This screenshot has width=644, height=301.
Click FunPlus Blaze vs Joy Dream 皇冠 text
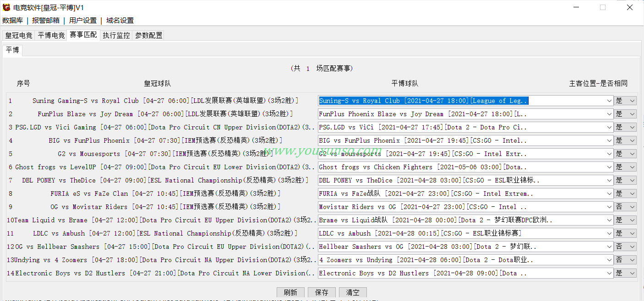point(165,114)
